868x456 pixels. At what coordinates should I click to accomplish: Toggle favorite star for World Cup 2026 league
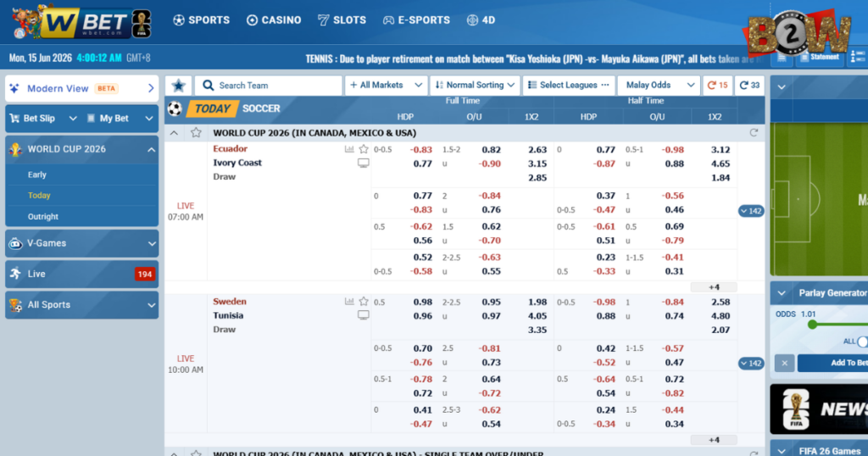(196, 133)
